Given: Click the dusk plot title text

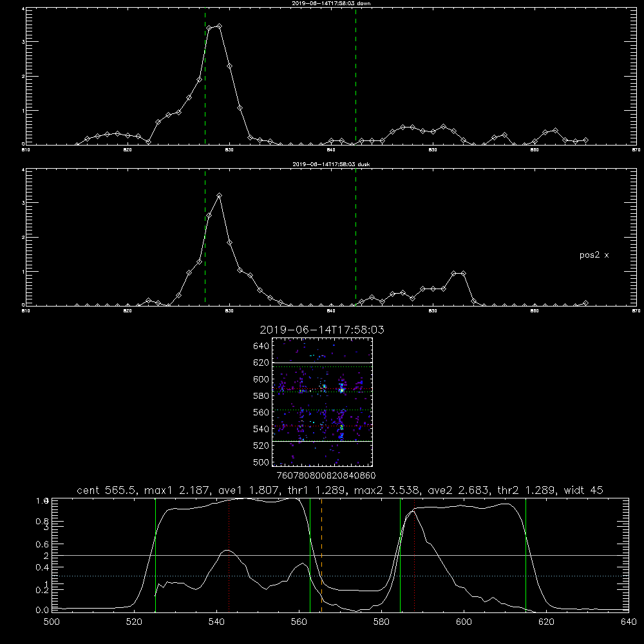Looking at the screenshot, I should coord(331,164).
